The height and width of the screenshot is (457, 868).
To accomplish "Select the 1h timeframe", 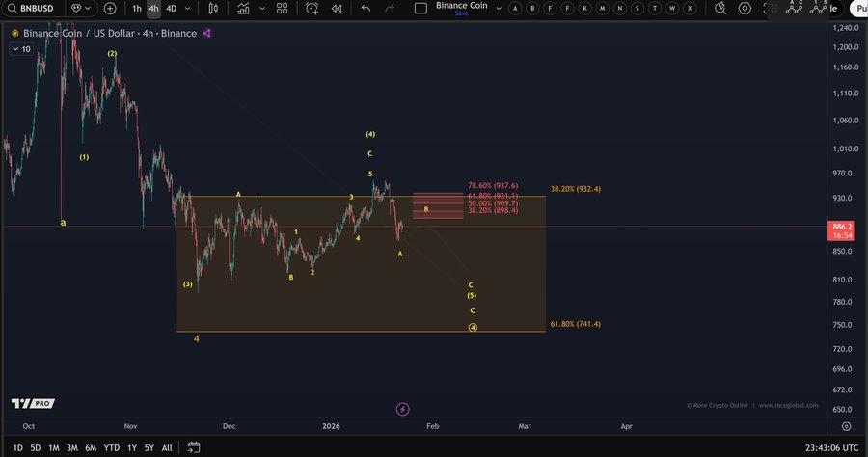I will coord(137,8).
